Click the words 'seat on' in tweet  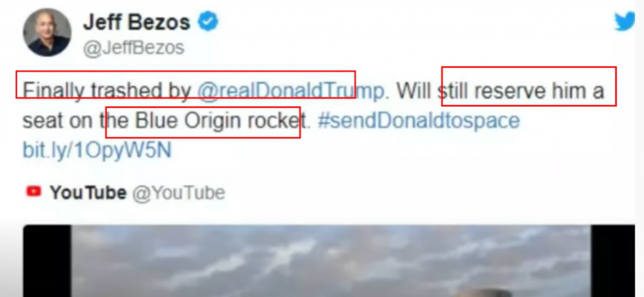60,121
